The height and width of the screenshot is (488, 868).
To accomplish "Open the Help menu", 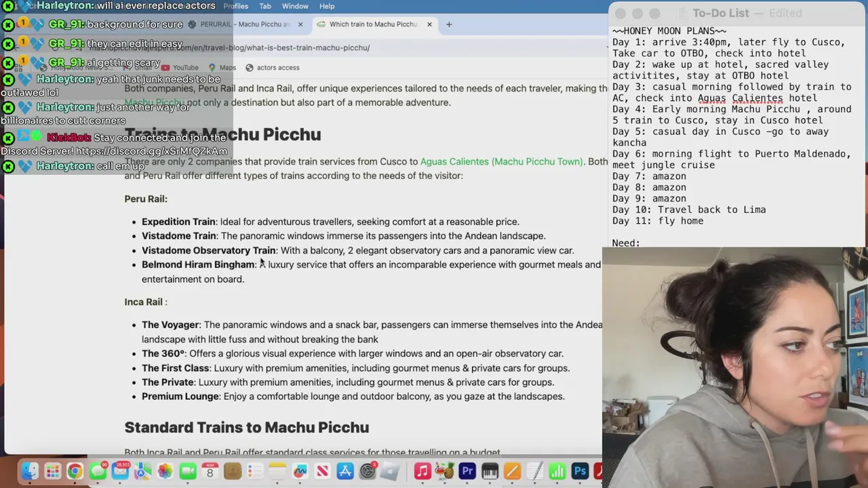I will 327,6.
